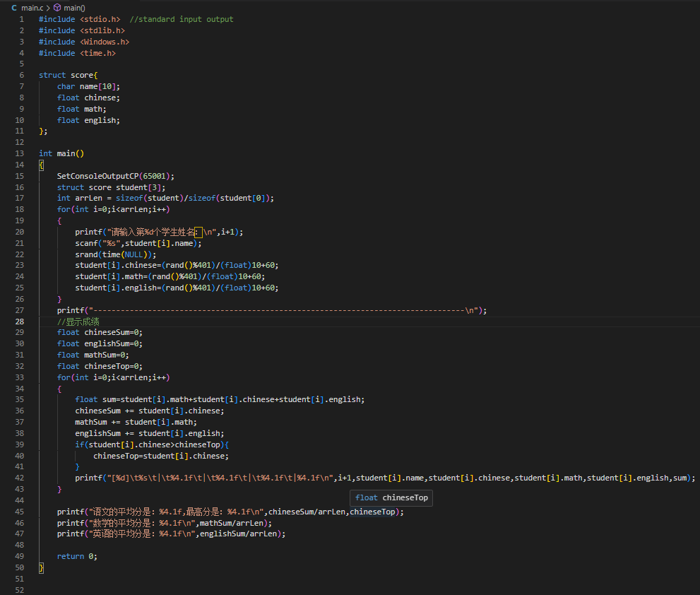This screenshot has height=595, width=700.
Task: Open the main.c breadcrumb item
Action: tap(32, 7)
